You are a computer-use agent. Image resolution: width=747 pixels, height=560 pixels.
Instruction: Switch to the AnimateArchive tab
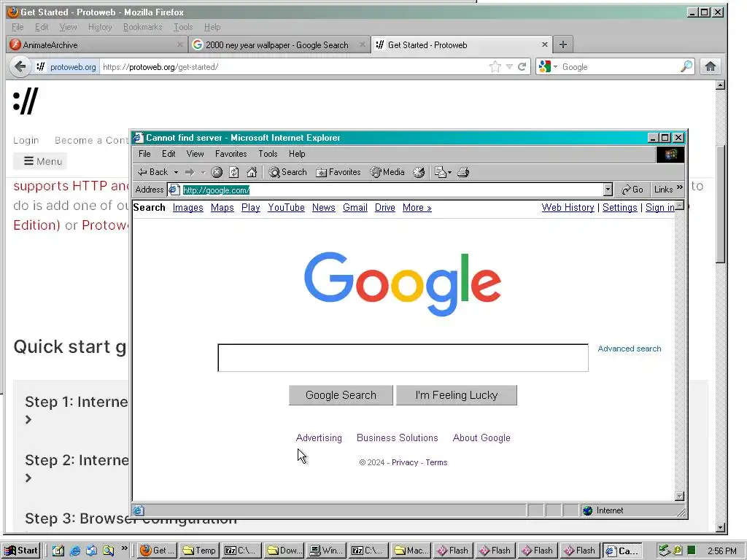[x=96, y=44]
